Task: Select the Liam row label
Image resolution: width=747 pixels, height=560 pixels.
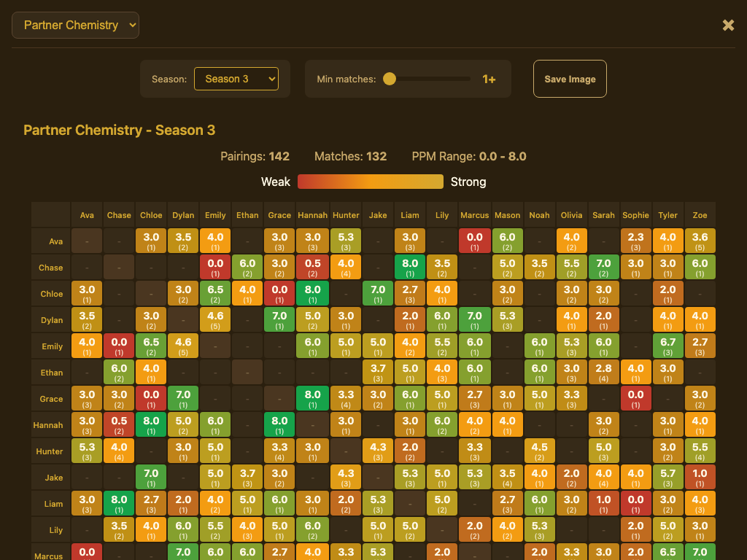Action: pyautogui.click(x=50, y=504)
